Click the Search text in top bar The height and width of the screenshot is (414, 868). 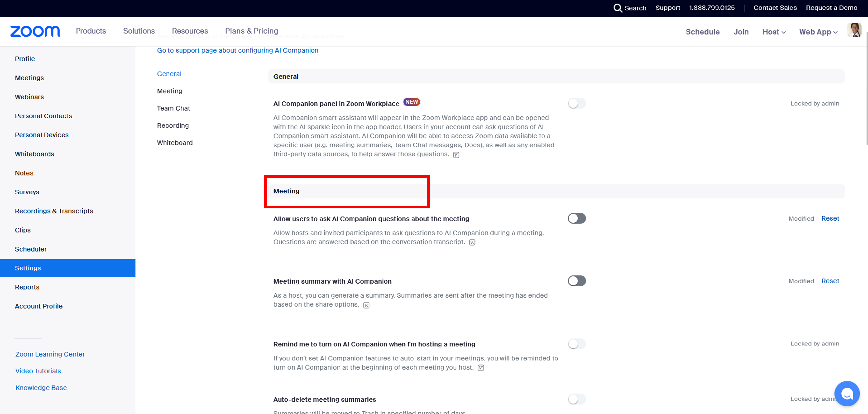pos(635,8)
